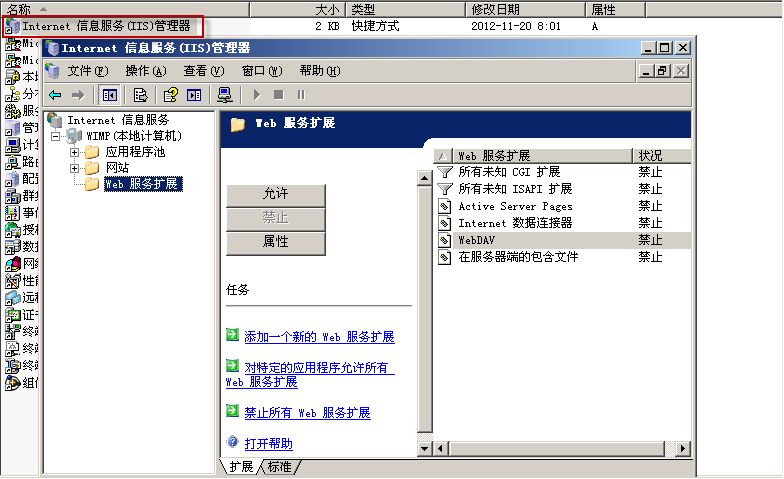Viewport: 784px width, 479px height.
Task: Open the 帮助(H) menu
Action: pos(320,71)
